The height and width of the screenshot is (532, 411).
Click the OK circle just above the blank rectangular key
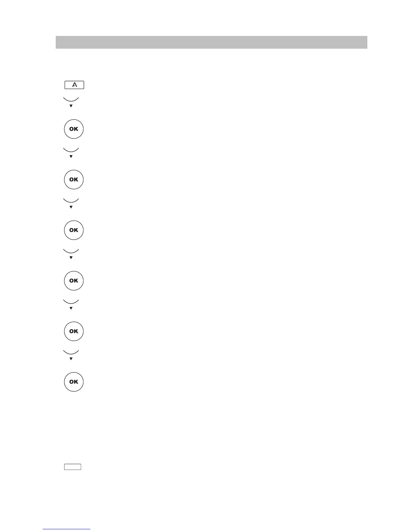[74, 382]
